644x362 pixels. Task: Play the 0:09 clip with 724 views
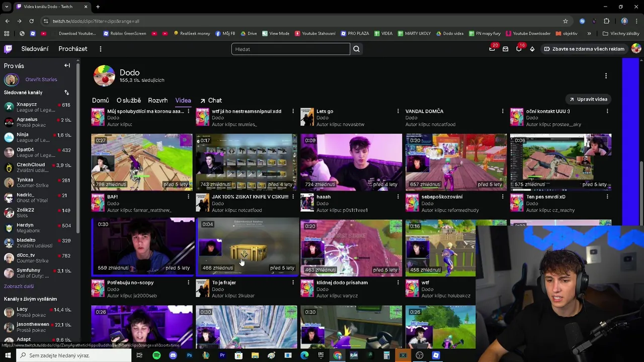tap(351, 162)
